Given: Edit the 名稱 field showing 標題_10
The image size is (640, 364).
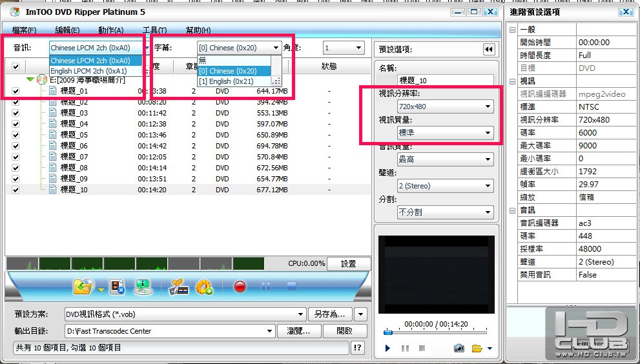Looking at the screenshot, I should pyautogui.click(x=446, y=81).
